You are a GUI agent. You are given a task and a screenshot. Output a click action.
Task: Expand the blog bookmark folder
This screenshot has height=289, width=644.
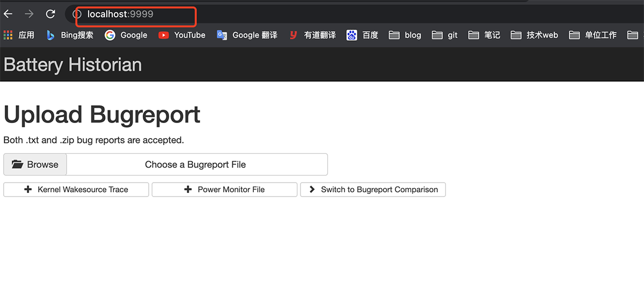pos(405,35)
